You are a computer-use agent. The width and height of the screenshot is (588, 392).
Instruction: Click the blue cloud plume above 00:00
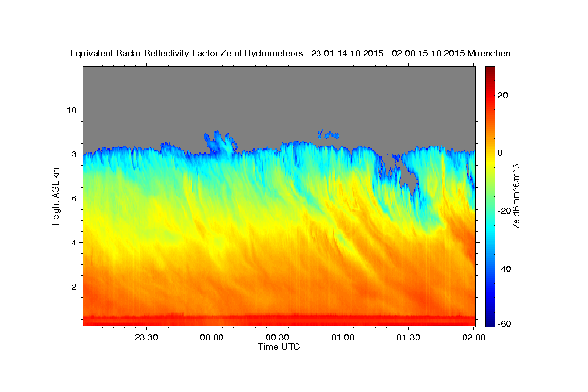point(220,143)
